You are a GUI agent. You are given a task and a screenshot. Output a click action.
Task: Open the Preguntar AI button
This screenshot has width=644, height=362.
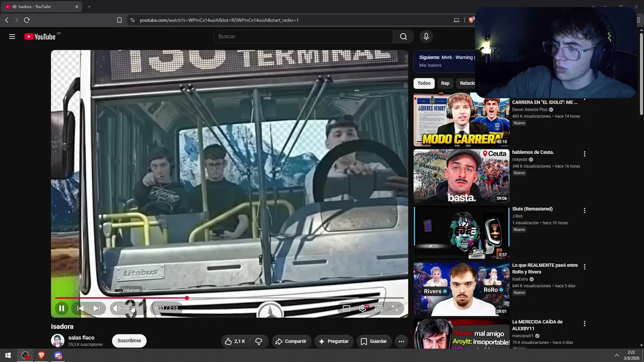pyautogui.click(x=334, y=341)
